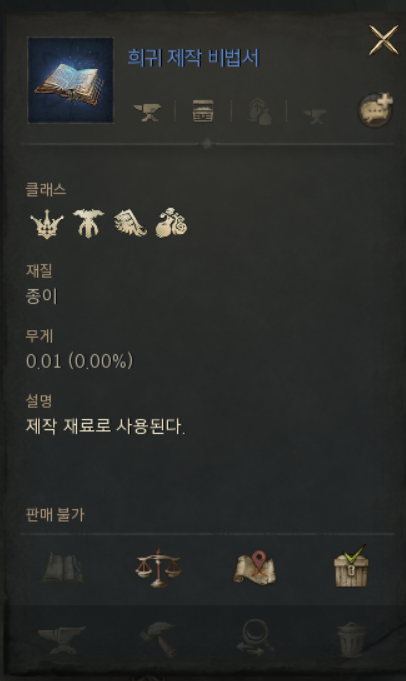Click the 희귀 제작 비법서 item thumbnail
This screenshot has width=406, height=681.
tap(71, 80)
